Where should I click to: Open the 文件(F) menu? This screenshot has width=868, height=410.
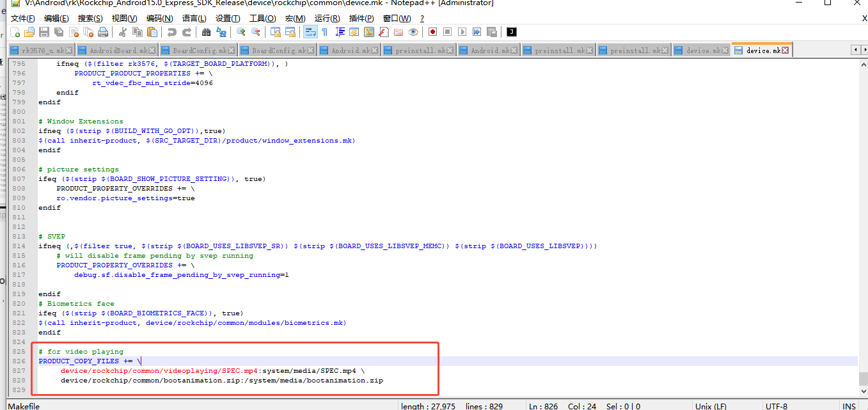click(22, 19)
